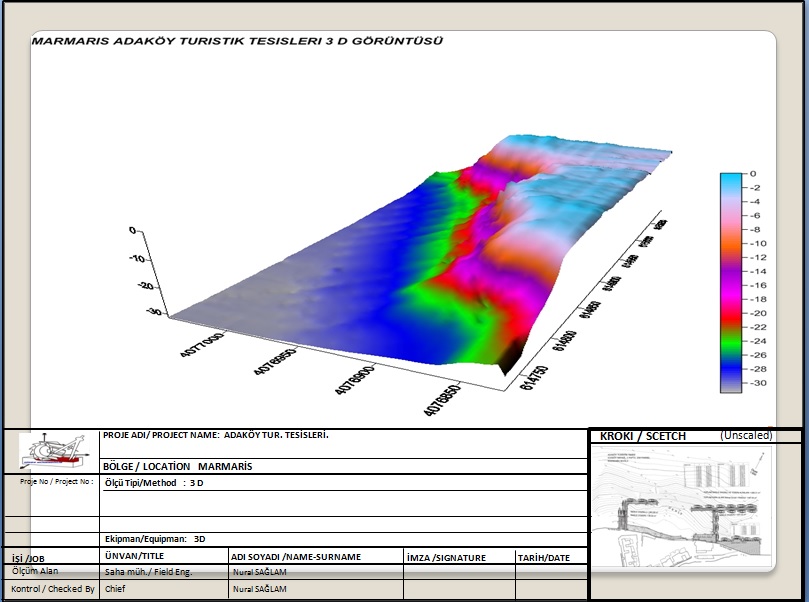Screen dimensions: 809x602
Task: Select the ADI SOYADI / NAME-SURNAME header
Action: [x=295, y=557]
